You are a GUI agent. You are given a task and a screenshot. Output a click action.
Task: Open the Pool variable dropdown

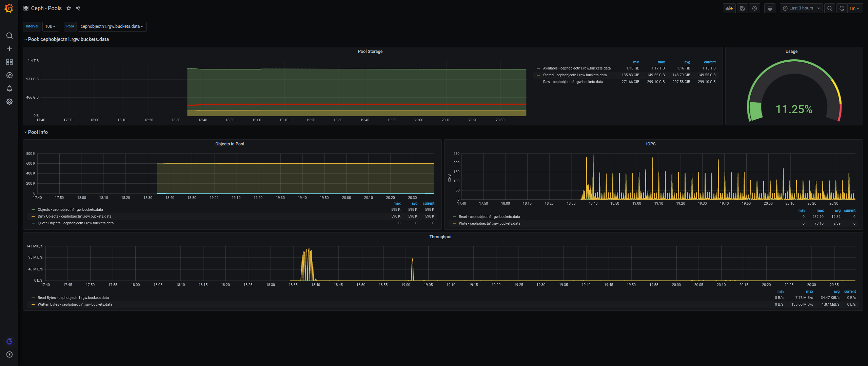click(112, 26)
